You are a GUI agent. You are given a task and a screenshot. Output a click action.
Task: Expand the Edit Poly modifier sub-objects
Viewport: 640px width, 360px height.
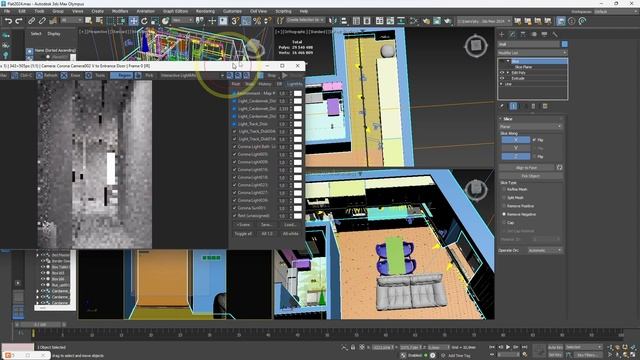pyautogui.click(x=508, y=73)
